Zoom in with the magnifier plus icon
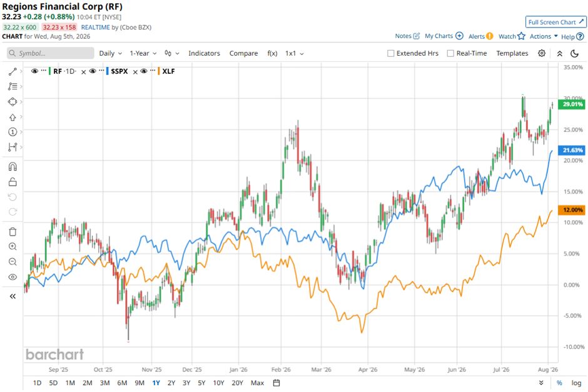The width and height of the screenshot is (588, 392). pyautogui.click(x=13, y=246)
